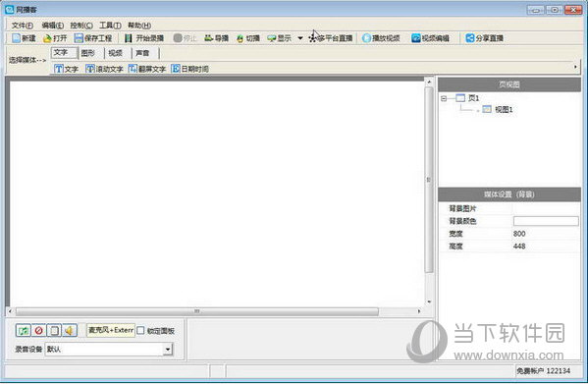
Task: Switch to the 文字 media tab
Action: point(64,53)
